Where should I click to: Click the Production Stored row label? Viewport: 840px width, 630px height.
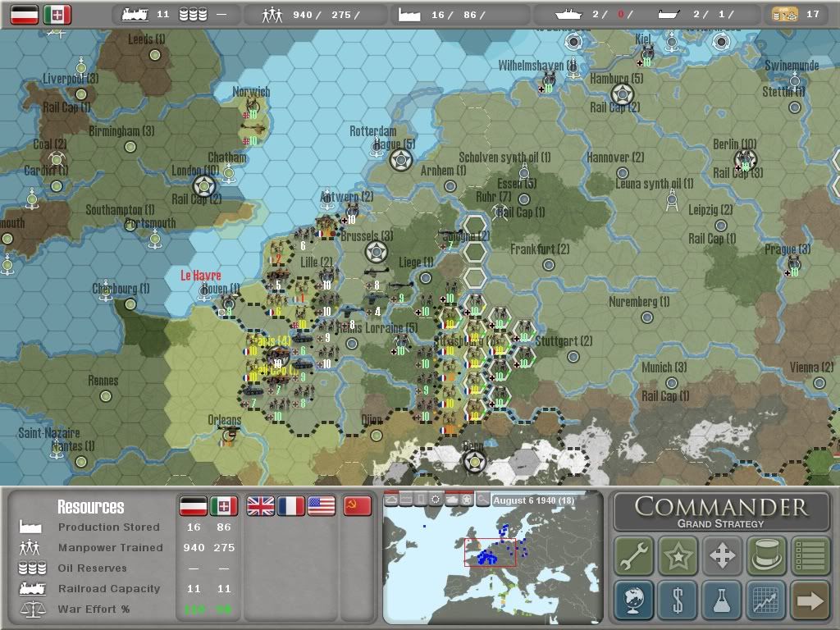(109, 527)
